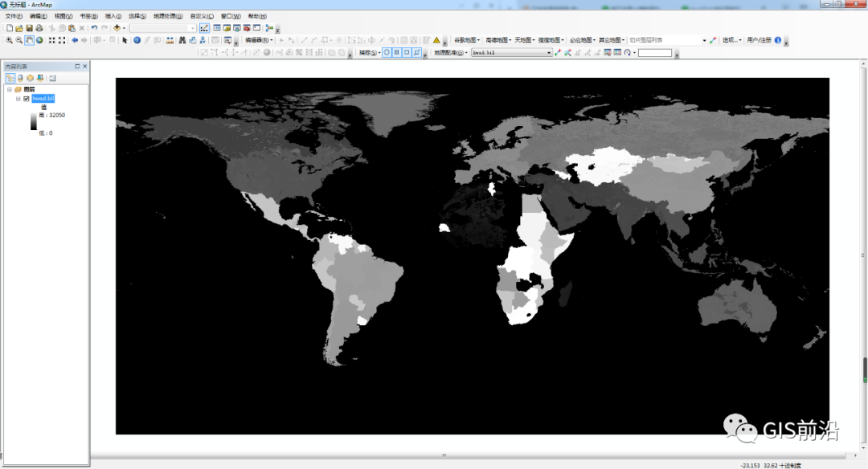Screen dimensions: 868x469
Task: Click the 用户/注册 button
Action: 759,40
